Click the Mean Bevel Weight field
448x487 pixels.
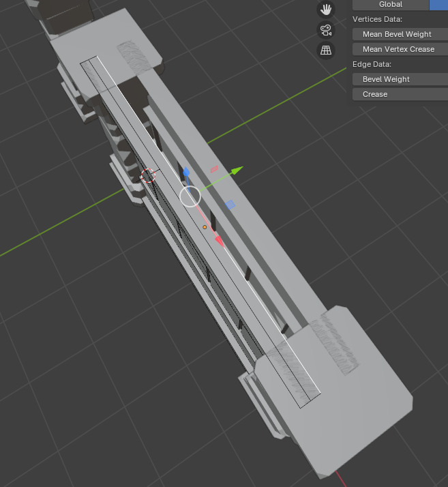coord(400,34)
